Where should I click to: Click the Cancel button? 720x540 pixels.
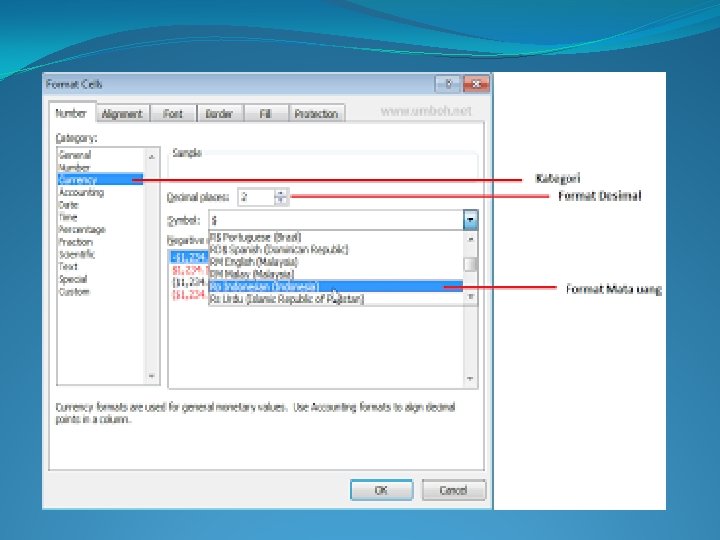(453, 490)
